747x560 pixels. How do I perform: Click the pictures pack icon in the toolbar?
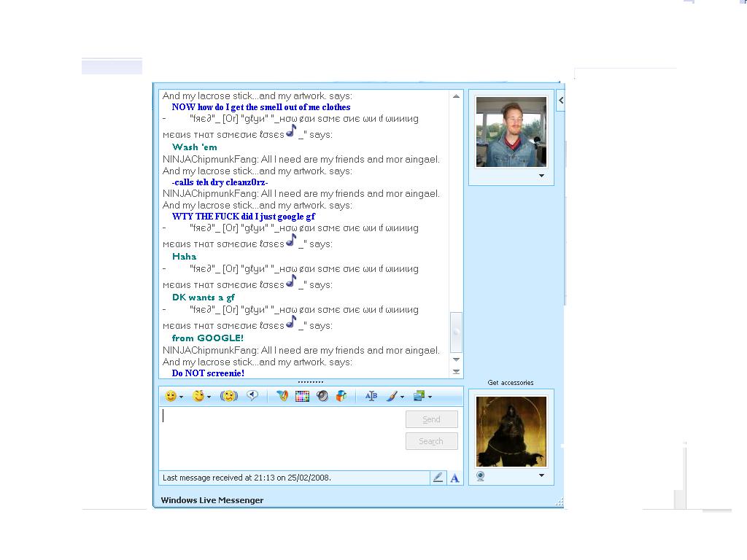(419, 396)
